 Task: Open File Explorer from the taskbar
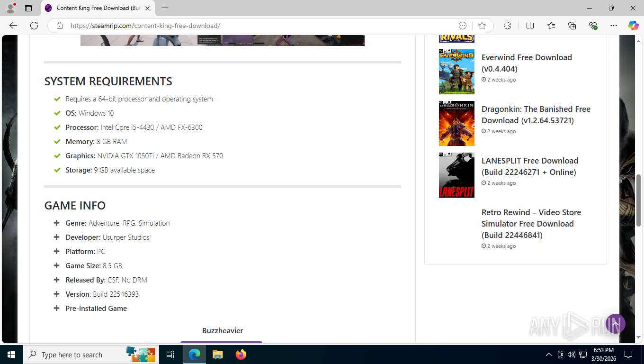pos(218,355)
